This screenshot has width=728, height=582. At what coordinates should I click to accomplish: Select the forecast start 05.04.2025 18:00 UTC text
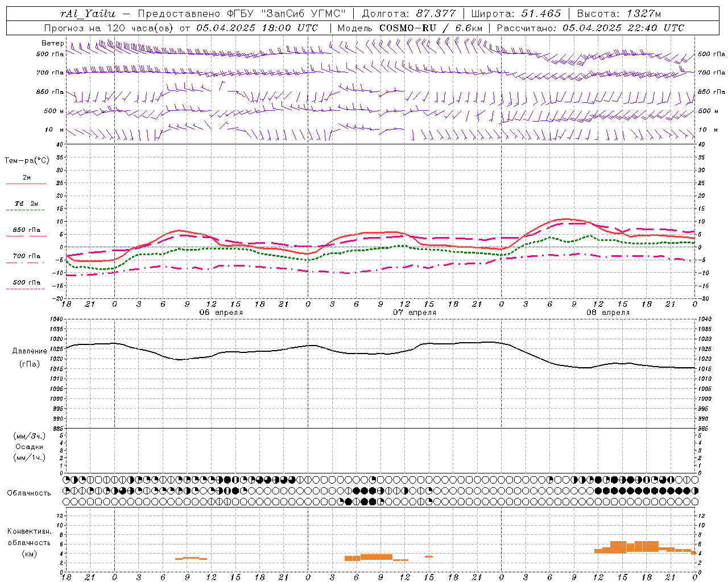tap(257, 28)
